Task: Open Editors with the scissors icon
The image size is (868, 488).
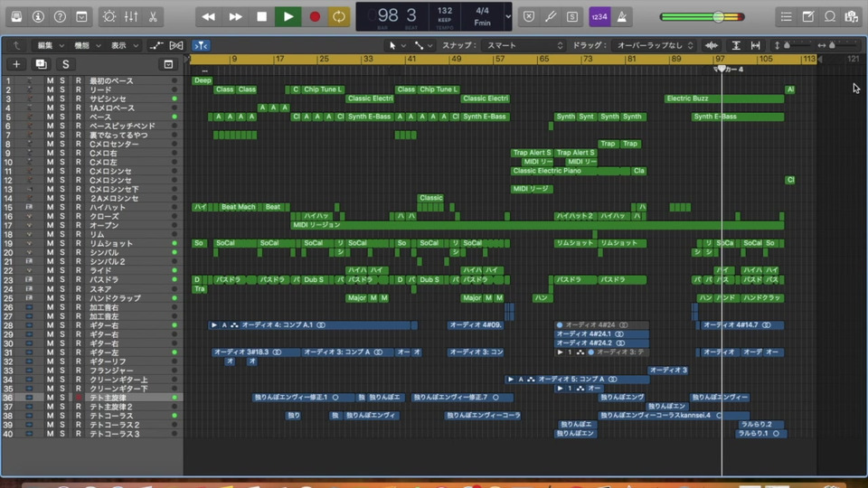Action: (x=153, y=16)
